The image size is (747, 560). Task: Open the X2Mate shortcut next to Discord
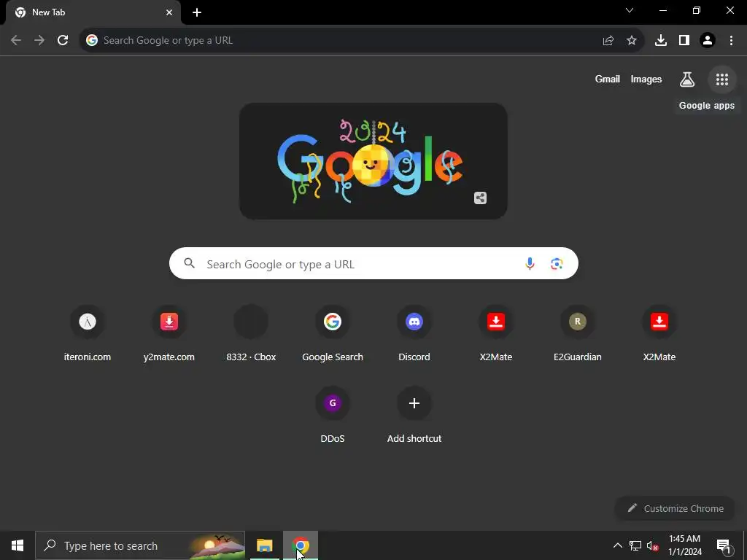tap(496, 333)
